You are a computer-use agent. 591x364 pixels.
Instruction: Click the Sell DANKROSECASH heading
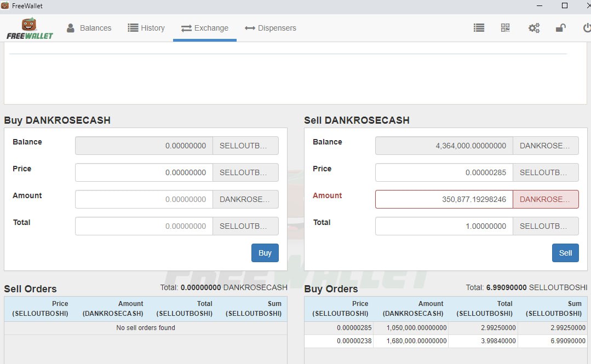pos(357,120)
